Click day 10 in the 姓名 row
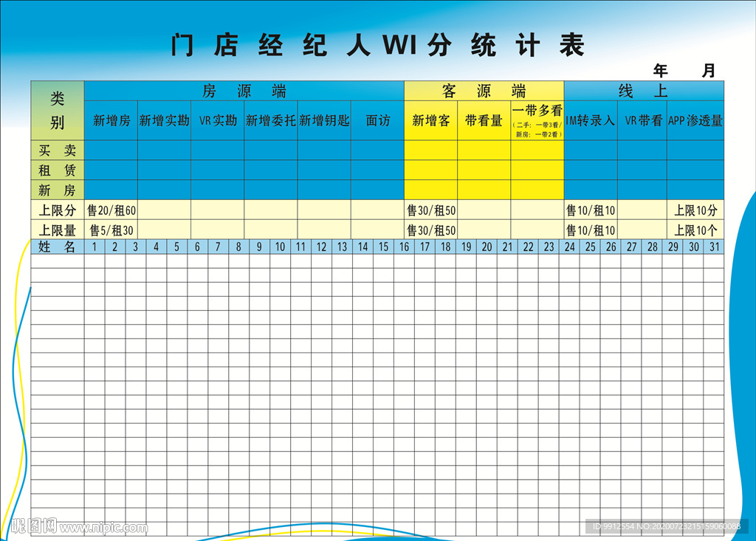This screenshot has height=541, width=756. click(280, 247)
